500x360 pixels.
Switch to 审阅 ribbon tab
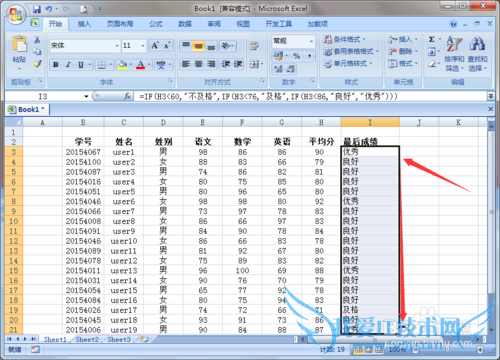(x=214, y=24)
